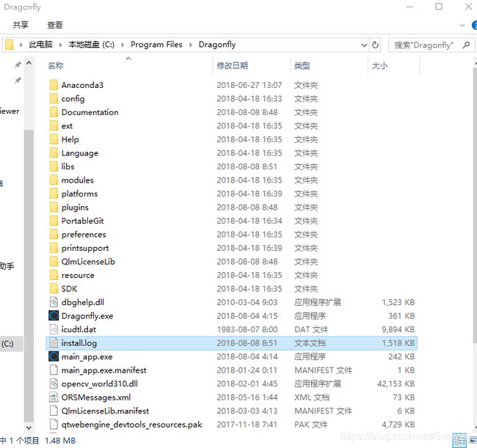Select the resource folder icon

pyautogui.click(x=54, y=275)
